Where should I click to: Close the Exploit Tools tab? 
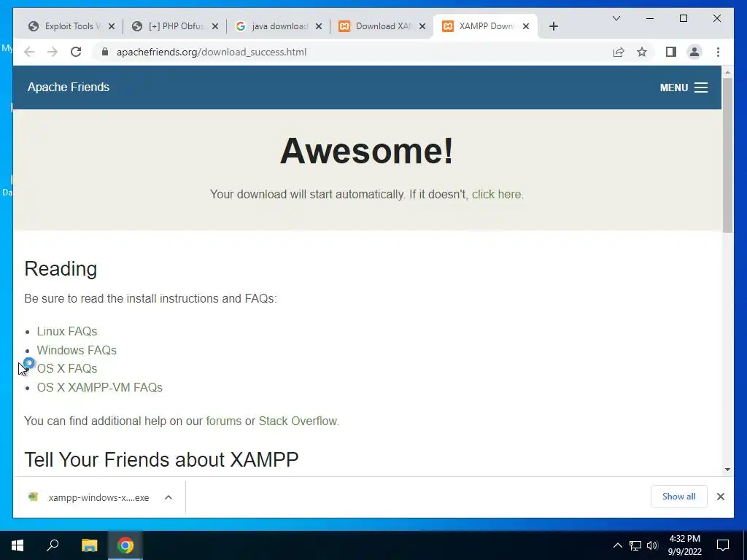(112, 26)
